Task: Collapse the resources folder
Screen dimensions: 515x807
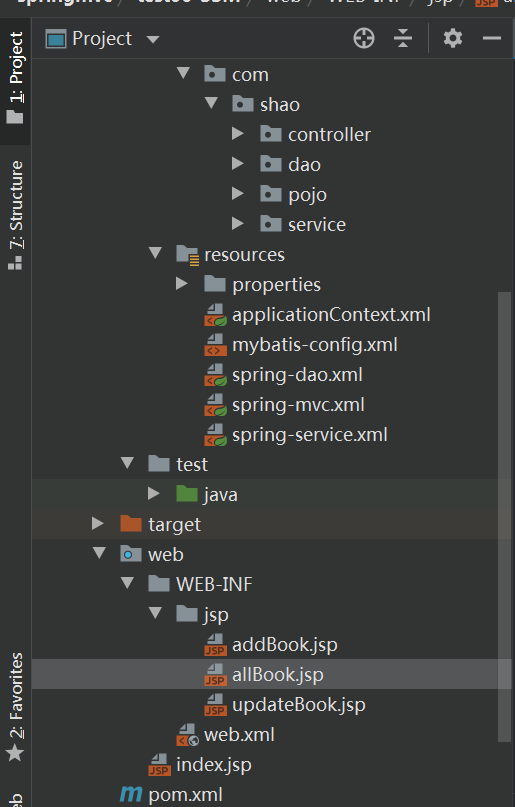Action: click(155, 253)
